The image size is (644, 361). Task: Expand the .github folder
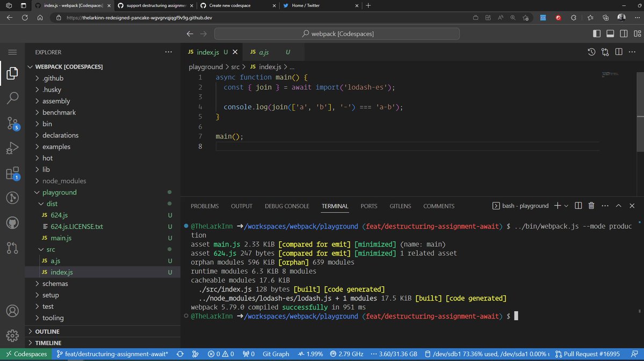(x=103, y=78)
